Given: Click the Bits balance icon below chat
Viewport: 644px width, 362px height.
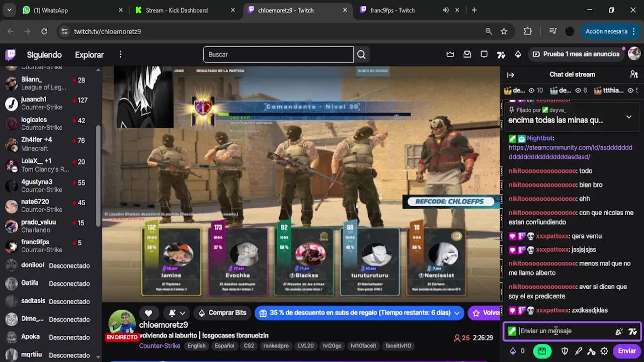Looking at the screenshot, I should click(x=513, y=351).
